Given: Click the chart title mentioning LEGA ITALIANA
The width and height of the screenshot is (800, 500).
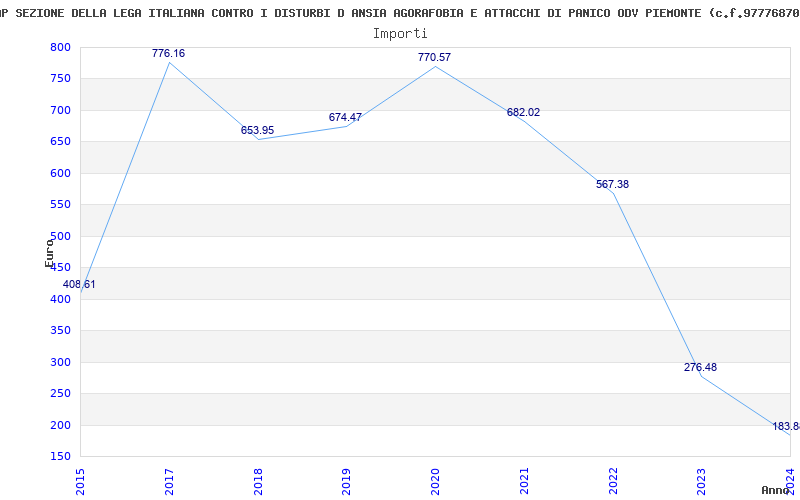Looking at the screenshot, I should coord(400,13).
